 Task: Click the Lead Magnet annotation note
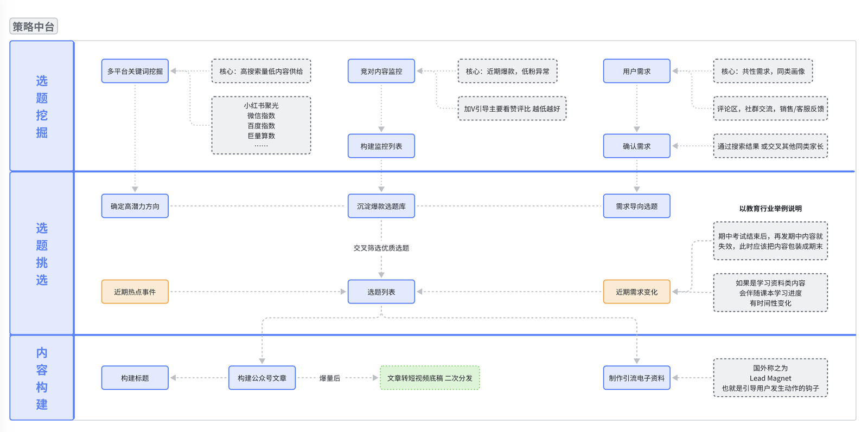click(770, 378)
